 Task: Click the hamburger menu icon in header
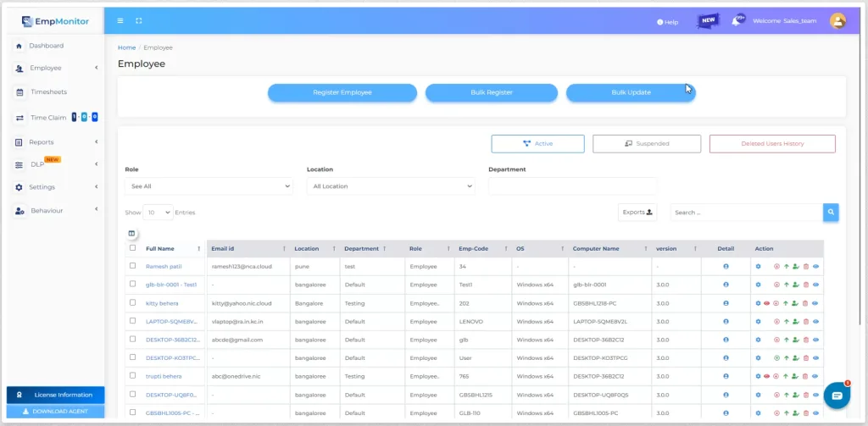pyautogui.click(x=120, y=21)
